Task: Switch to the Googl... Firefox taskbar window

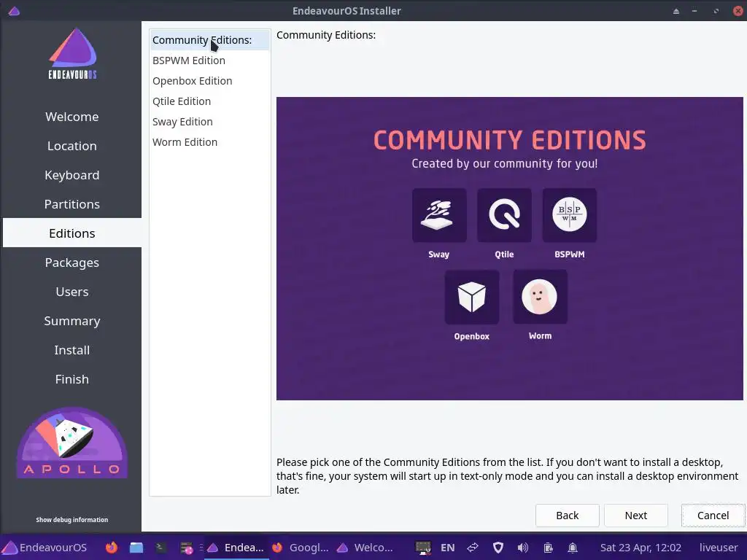Action: click(300, 548)
